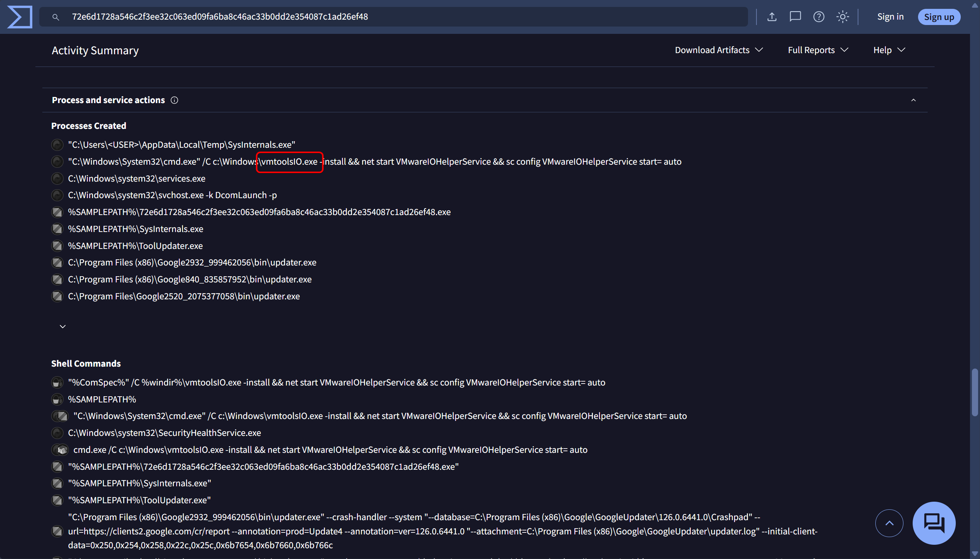Viewport: 980px width, 559px height.
Task: Expand more Processes Created entries chevron
Action: [63, 327]
